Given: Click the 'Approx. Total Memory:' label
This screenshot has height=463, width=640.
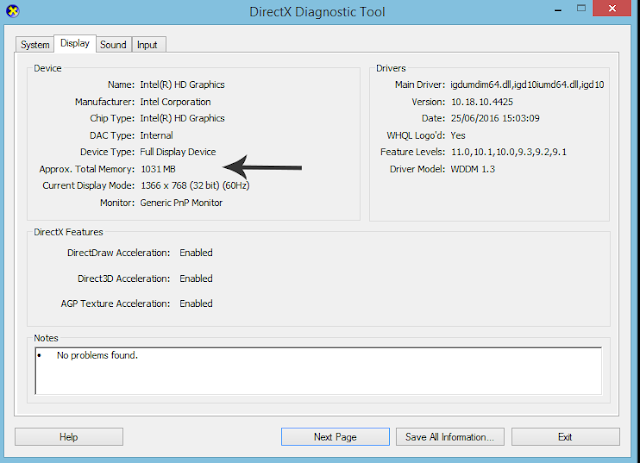Looking at the screenshot, I should [x=87, y=169].
